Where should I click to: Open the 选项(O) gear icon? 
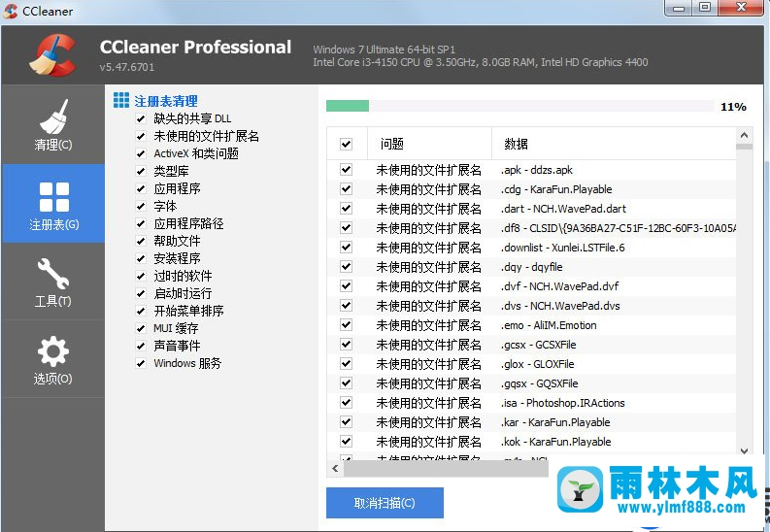53,351
